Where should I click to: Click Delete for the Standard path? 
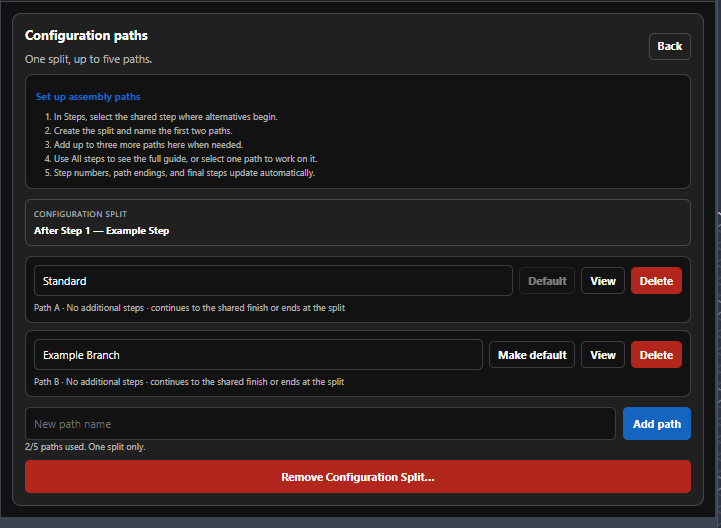pyautogui.click(x=656, y=281)
